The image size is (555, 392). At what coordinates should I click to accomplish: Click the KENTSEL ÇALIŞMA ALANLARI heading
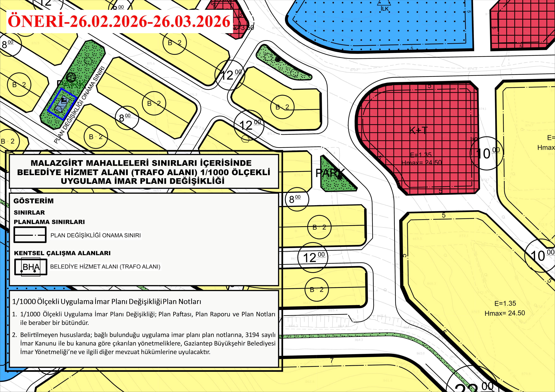coord(62,253)
